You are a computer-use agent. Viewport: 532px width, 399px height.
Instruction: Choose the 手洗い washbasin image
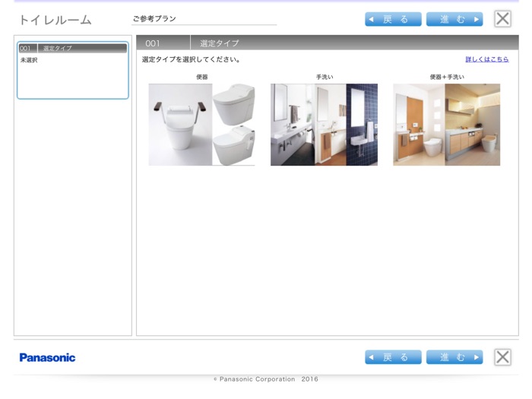coord(324,125)
